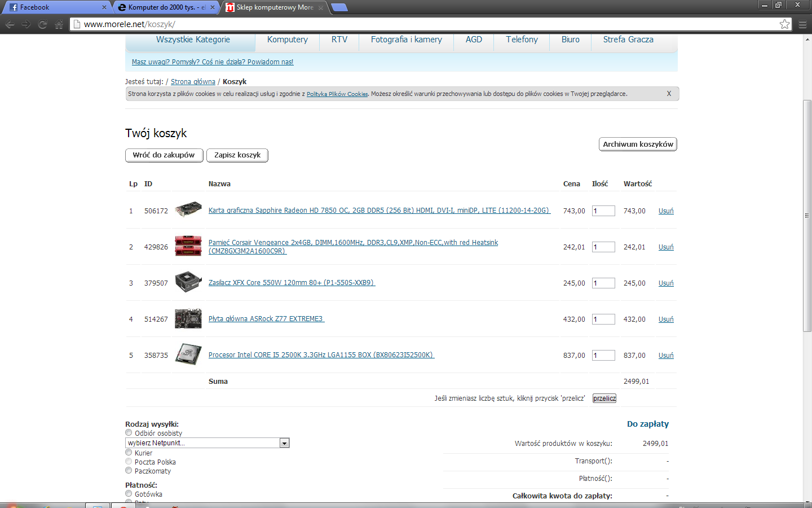This screenshot has width=812, height=508.
Task: Bookmark this page with the star icon
Action: 784,24
